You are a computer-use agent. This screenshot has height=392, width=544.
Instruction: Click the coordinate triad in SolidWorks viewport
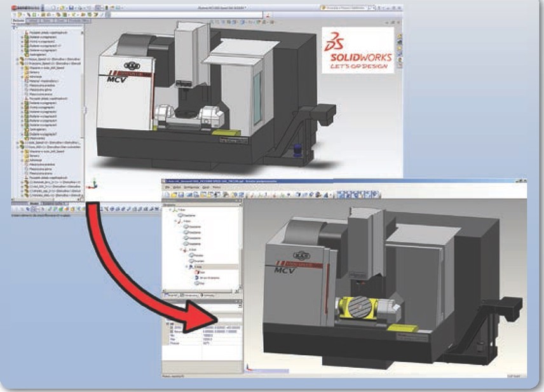pyautogui.click(x=93, y=184)
